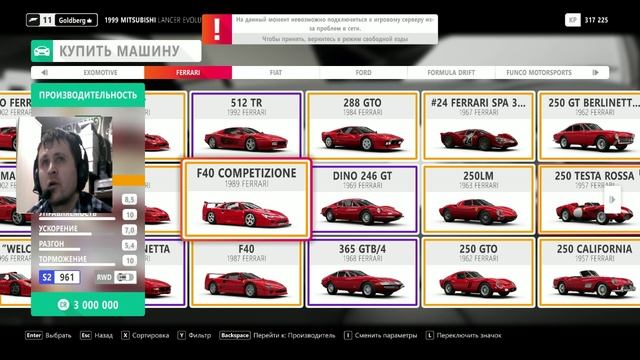Viewport: 640px width, 360px height.
Task: Click the Производительность panel header
Action: 88,95
